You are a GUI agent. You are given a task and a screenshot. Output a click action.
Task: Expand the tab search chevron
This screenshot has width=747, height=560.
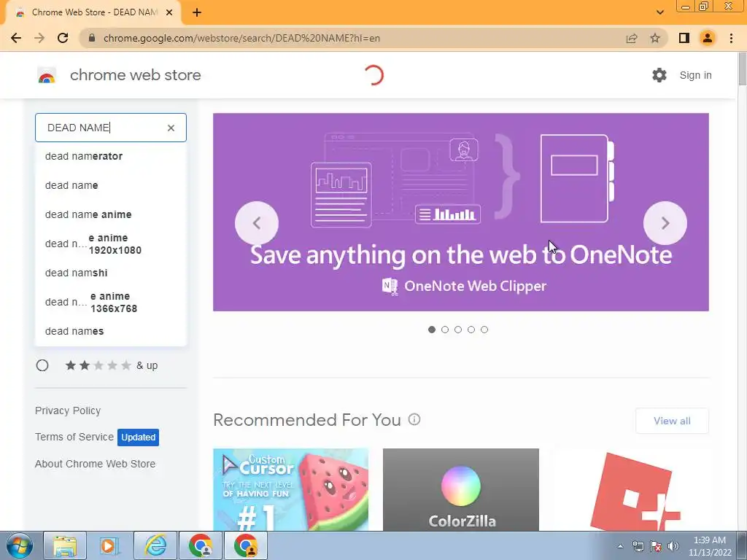click(659, 12)
